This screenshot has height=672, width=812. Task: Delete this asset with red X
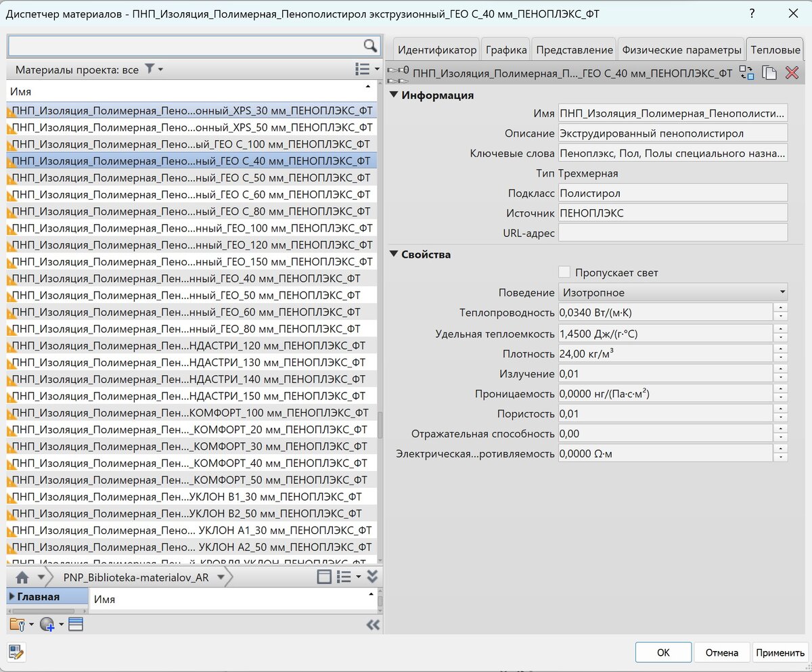792,73
